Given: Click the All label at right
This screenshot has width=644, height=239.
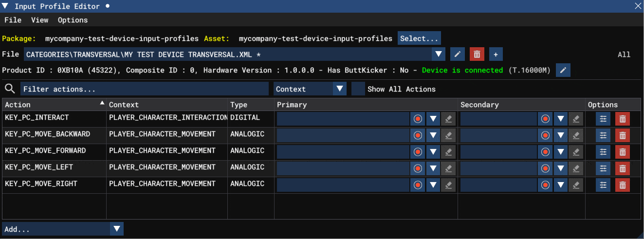Looking at the screenshot, I should (624, 55).
